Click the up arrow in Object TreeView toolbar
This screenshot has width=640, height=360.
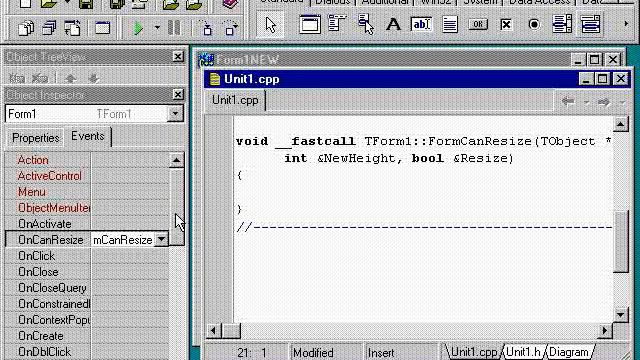click(71, 78)
